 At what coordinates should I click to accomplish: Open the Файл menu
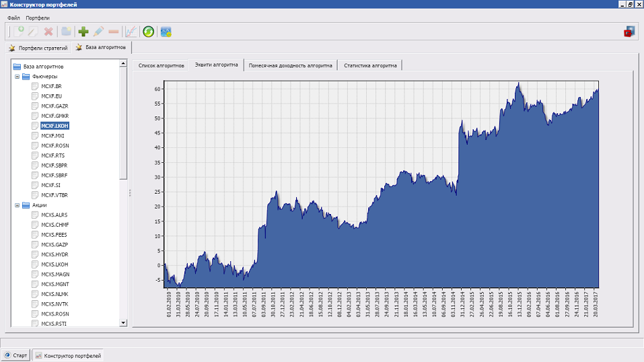pyautogui.click(x=13, y=17)
